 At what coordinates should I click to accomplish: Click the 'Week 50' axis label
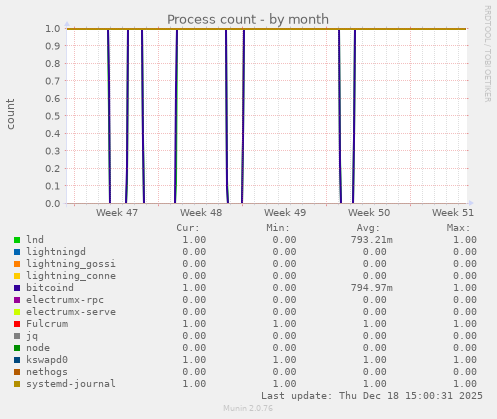pos(369,212)
